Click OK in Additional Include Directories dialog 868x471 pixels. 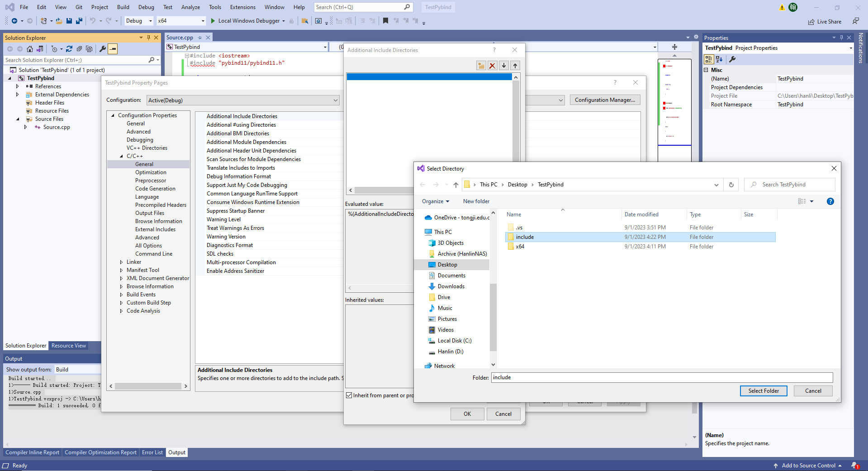coord(467,414)
